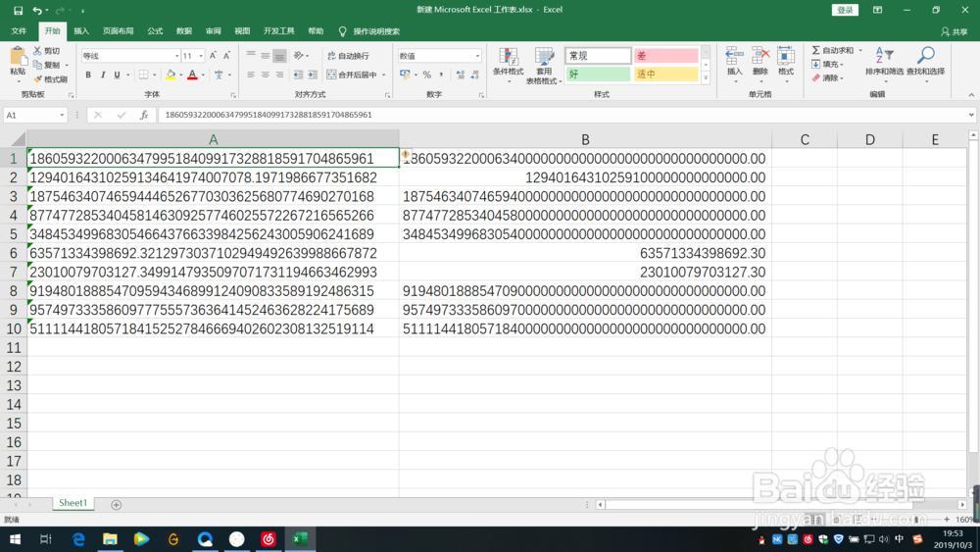
Task: Click the Paste clipboard icon
Action: point(18,57)
